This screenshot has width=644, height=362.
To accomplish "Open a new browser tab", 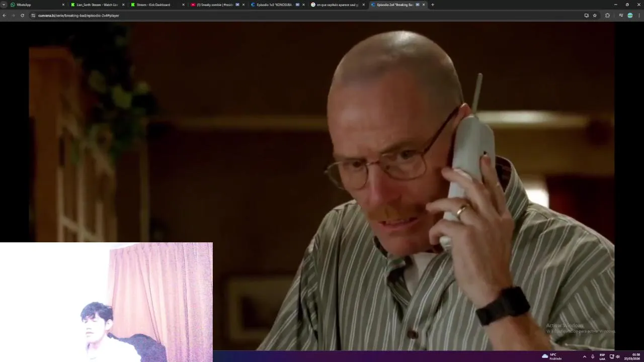I will point(433,5).
